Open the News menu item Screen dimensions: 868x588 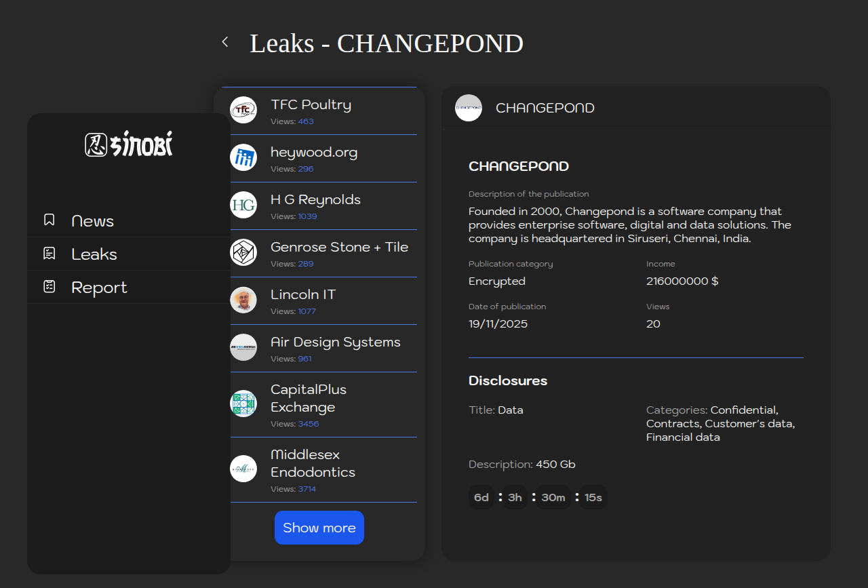[x=93, y=221]
